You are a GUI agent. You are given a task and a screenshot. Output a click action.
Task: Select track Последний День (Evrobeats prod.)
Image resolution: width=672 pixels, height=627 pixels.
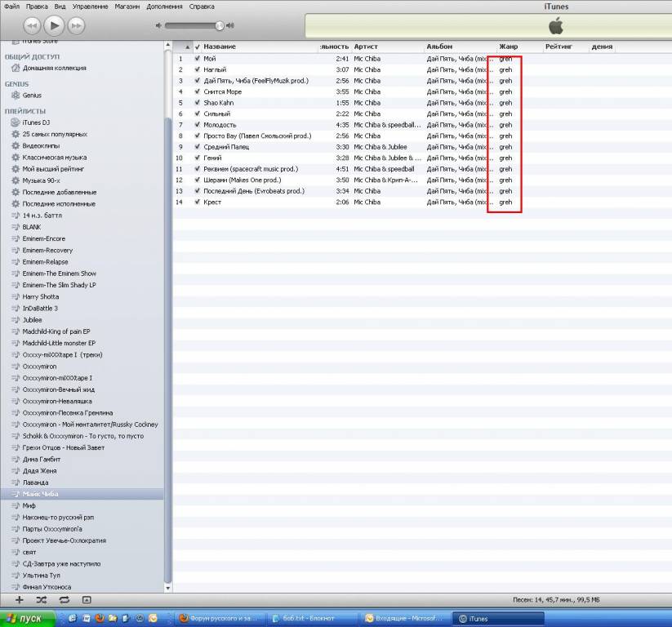tap(254, 191)
